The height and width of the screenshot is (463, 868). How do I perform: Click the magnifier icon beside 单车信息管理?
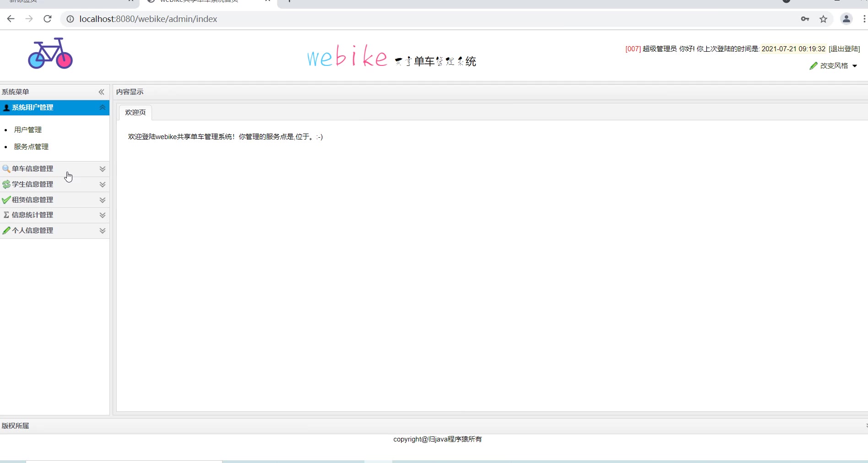pos(6,169)
